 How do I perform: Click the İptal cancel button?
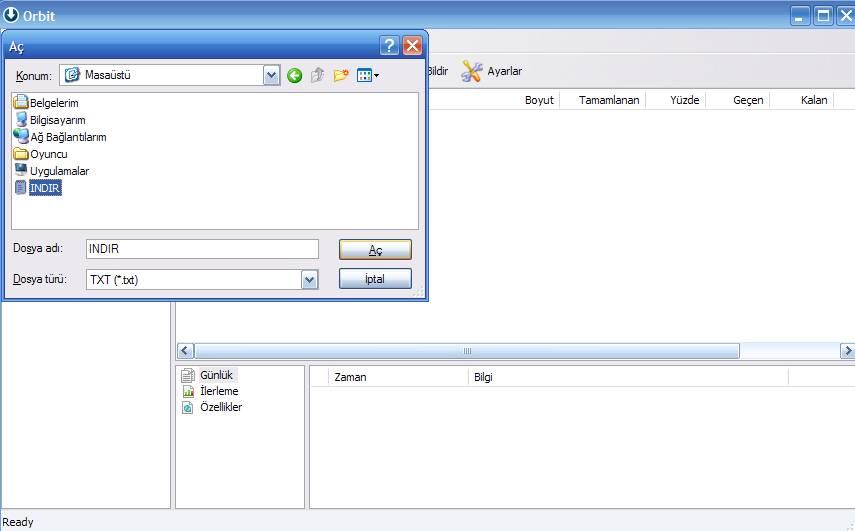coord(375,279)
